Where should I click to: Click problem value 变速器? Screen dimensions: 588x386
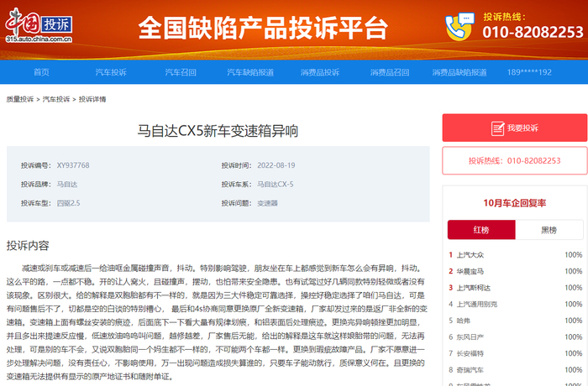click(x=267, y=203)
